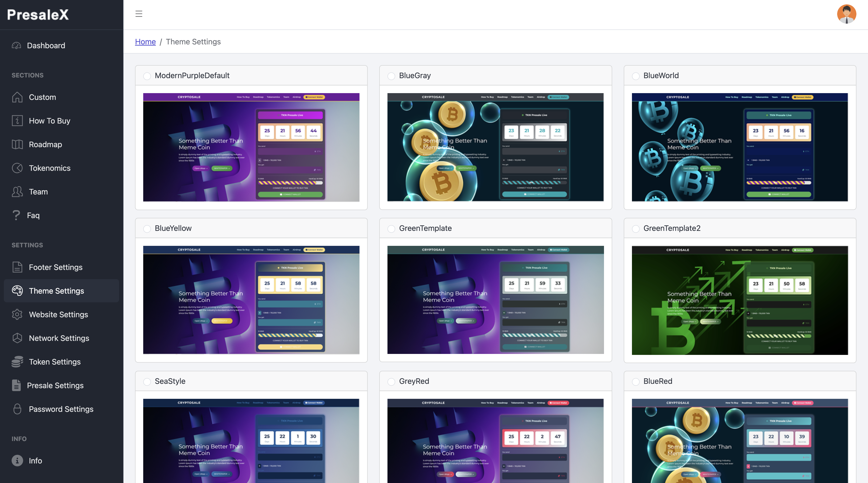Viewport: 868px width, 483px height.
Task: Open the user avatar profile menu
Action: [x=846, y=14]
